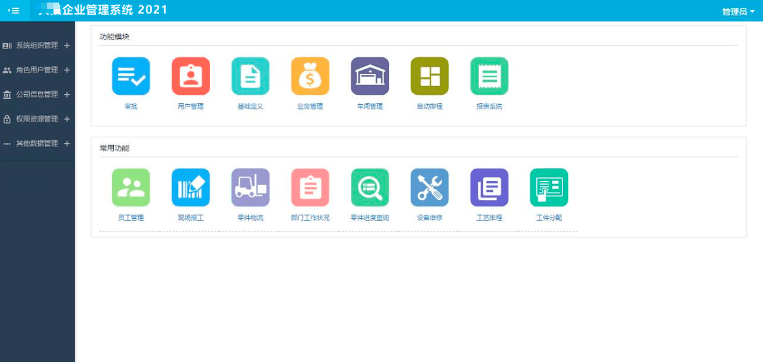Open the 报表系统 receipt icon
The height and width of the screenshot is (362, 768).
tap(489, 76)
